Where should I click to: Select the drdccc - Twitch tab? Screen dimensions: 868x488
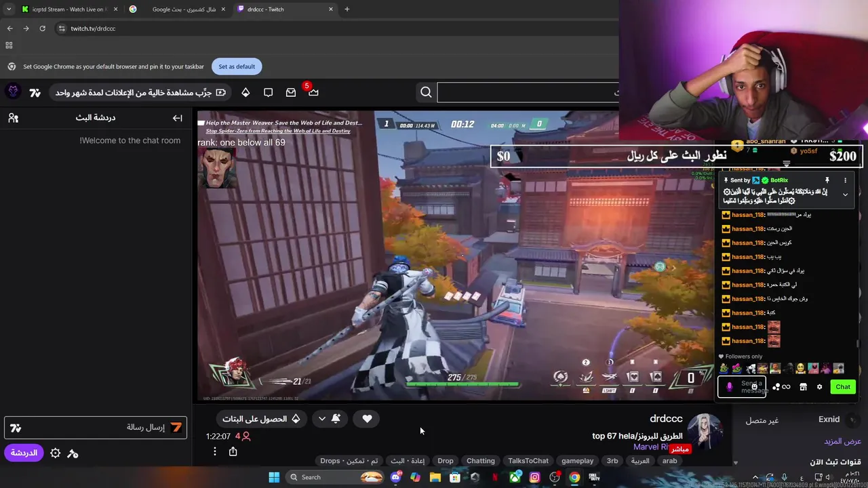click(285, 9)
